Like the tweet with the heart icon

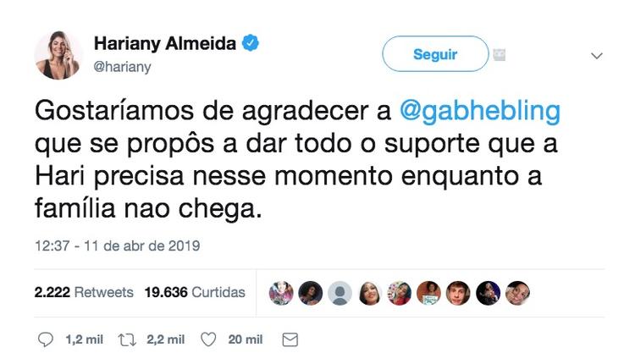pyautogui.click(x=208, y=339)
